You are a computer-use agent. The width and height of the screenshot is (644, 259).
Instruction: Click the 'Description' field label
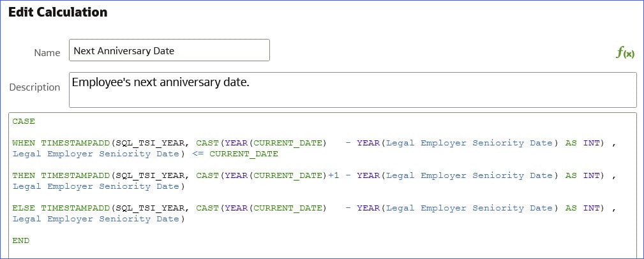pyautogui.click(x=34, y=87)
